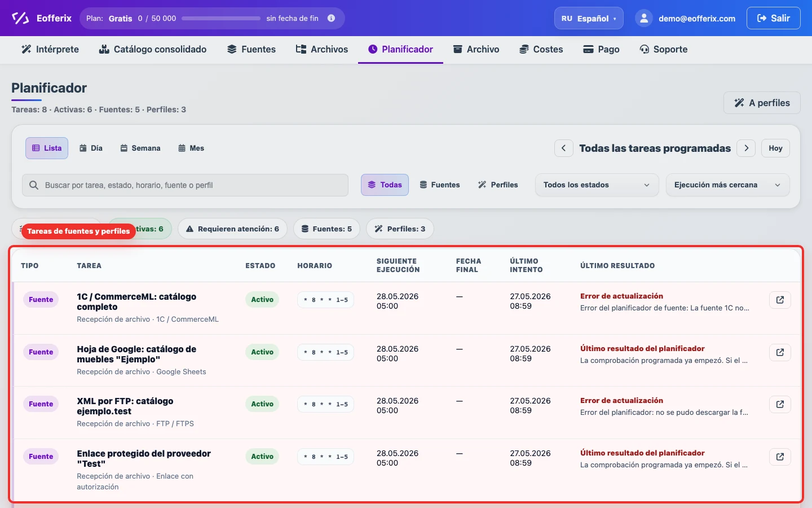
Task: Toggle Perfiles: 3 chip
Action: pos(400,229)
